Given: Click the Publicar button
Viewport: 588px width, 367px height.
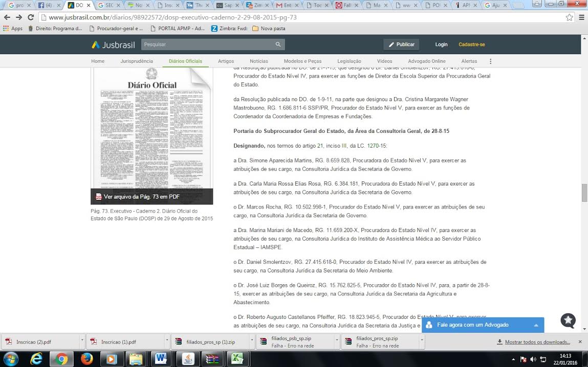Looking at the screenshot, I should pyautogui.click(x=401, y=44).
